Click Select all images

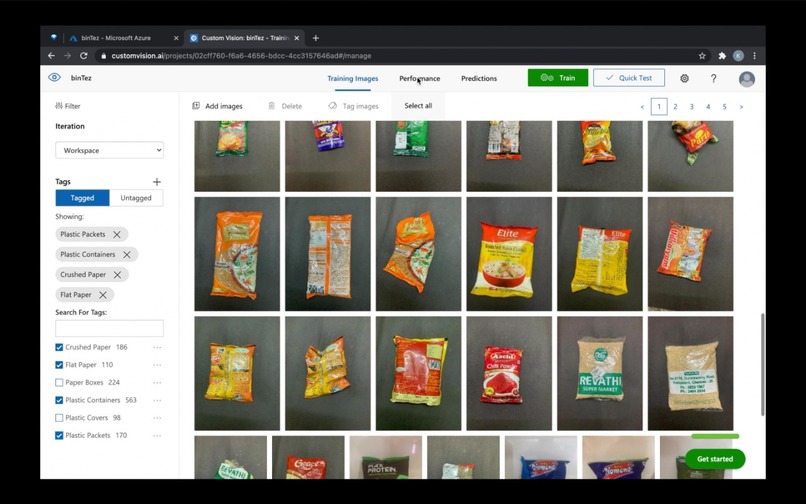pos(418,106)
